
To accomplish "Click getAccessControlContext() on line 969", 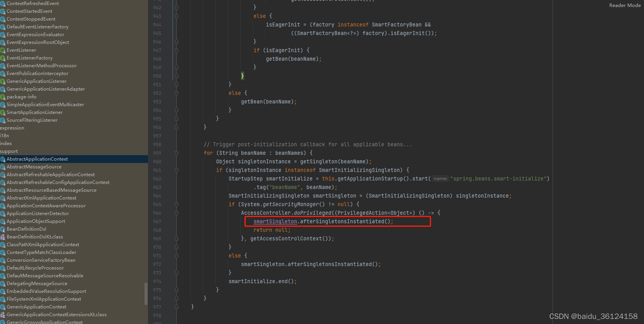I will coord(290,238).
